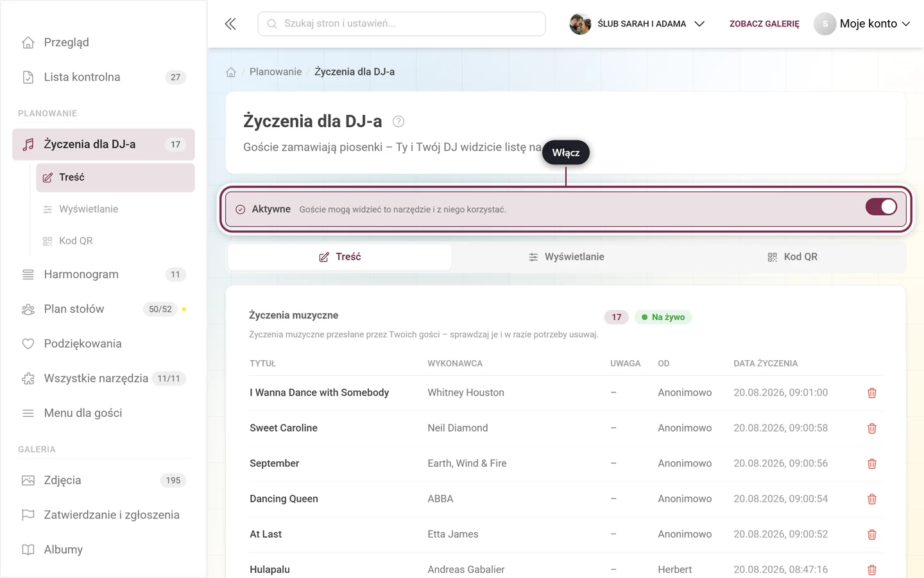Image resolution: width=924 pixels, height=578 pixels.
Task: Click the Zobacz galerię link
Action: pos(764,24)
